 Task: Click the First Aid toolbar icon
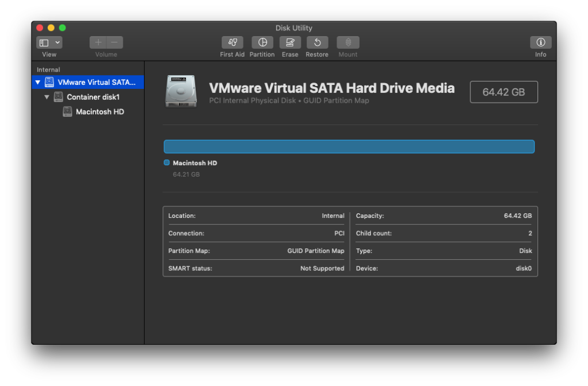coord(232,42)
